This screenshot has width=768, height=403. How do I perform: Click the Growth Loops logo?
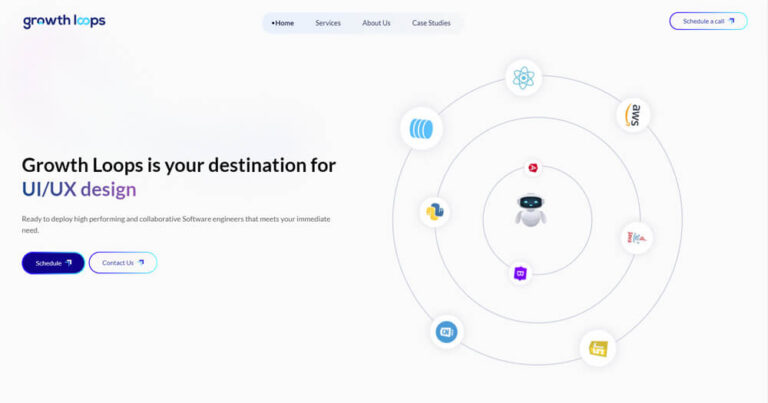coord(64,21)
